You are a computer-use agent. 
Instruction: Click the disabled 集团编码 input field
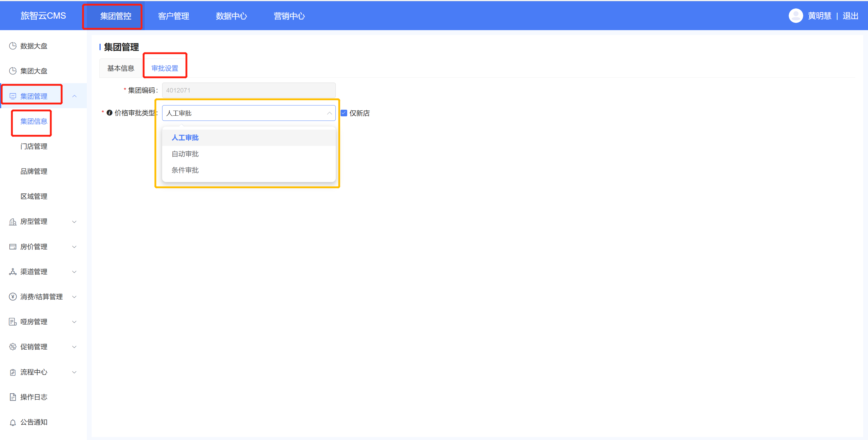click(249, 90)
